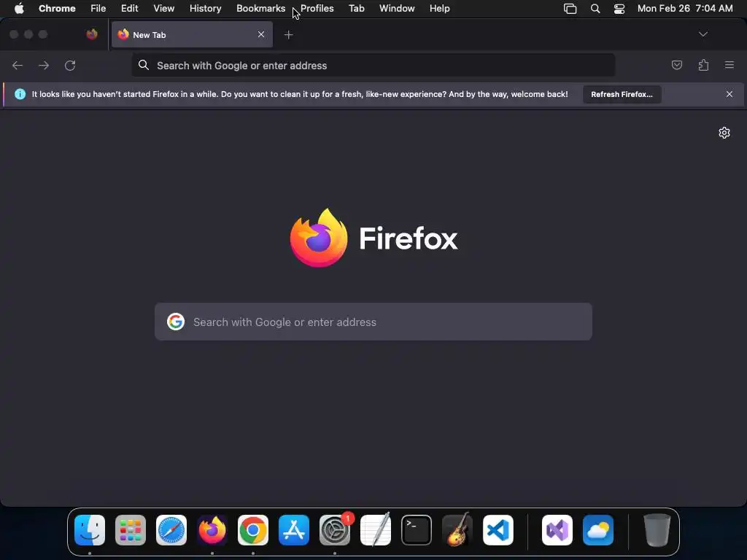747x560 pixels.
Task: Open Control Center in menu bar
Action: pyautogui.click(x=619, y=9)
